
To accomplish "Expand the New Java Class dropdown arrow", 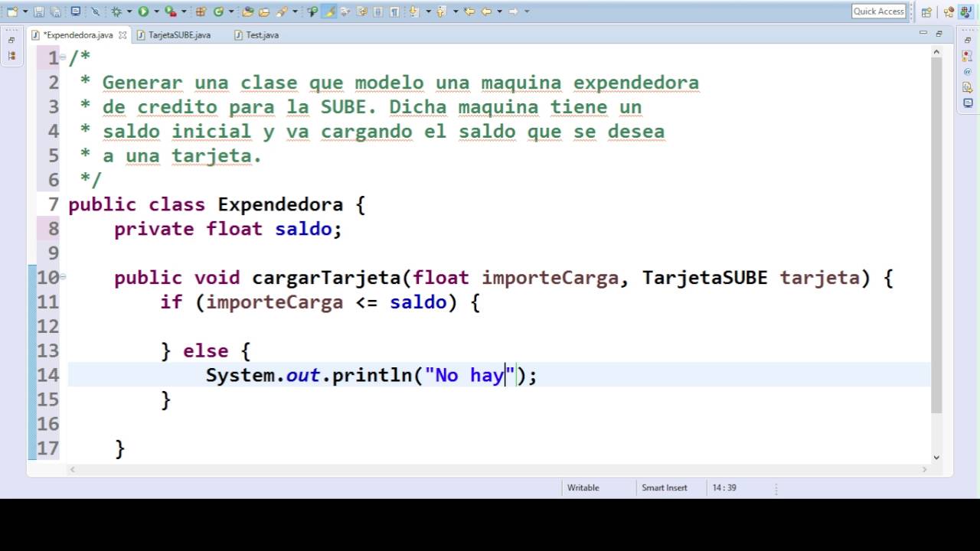I will [x=231, y=11].
